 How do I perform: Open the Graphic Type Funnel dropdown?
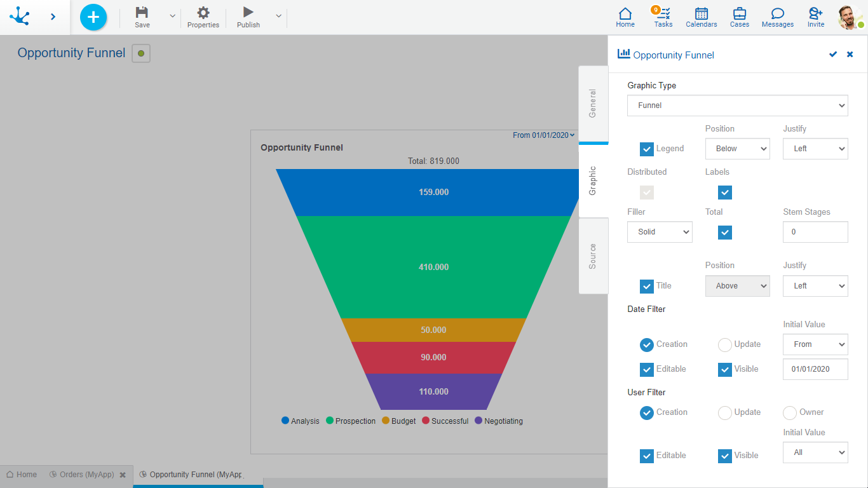tap(737, 105)
